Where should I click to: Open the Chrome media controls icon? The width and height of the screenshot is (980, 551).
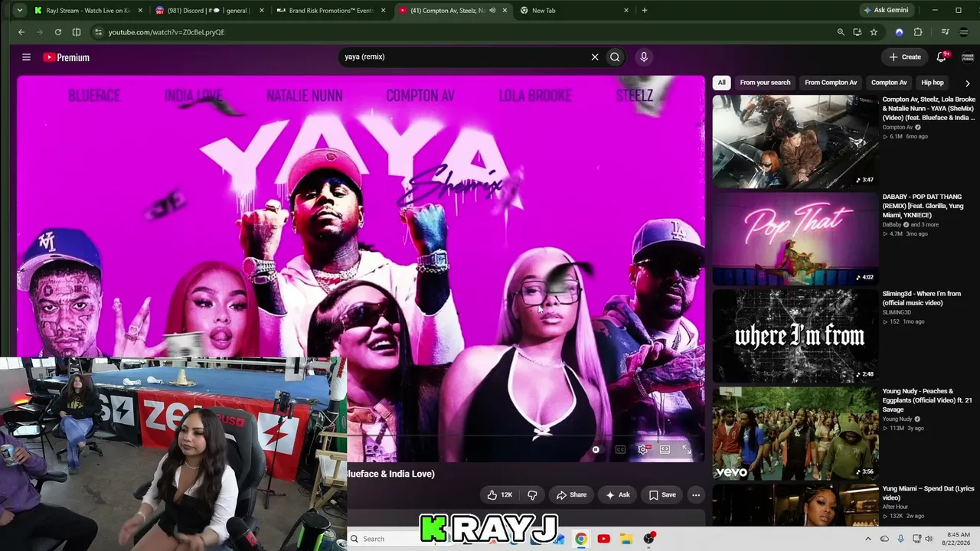coord(945,32)
